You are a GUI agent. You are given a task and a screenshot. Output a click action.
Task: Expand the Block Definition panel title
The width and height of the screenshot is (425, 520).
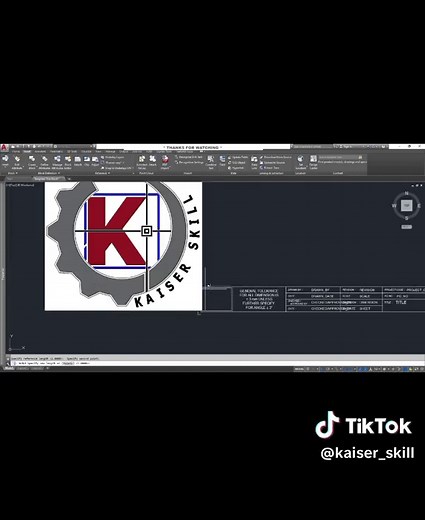pos(49,173)
